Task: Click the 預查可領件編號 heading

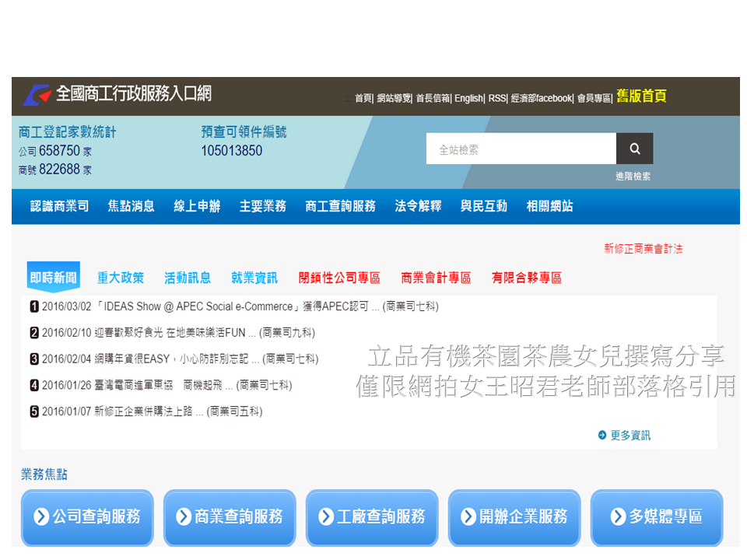Action: tap(244, 132)
